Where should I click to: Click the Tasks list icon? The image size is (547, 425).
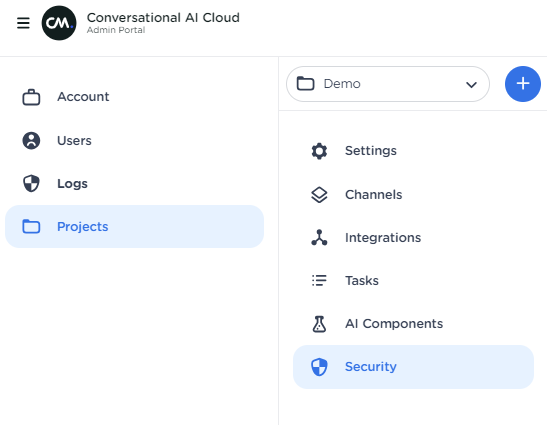(319, 281)
